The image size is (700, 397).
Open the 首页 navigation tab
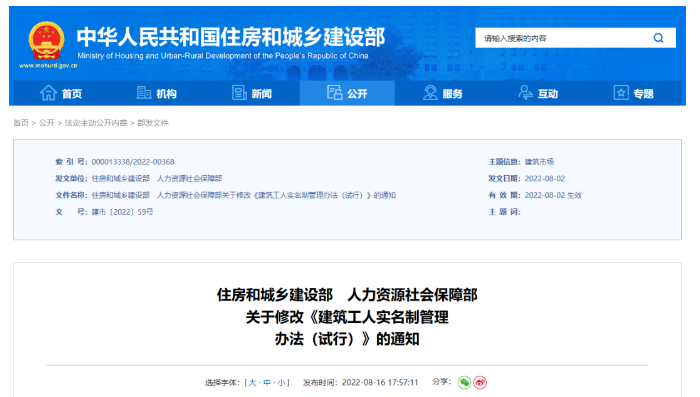click(x=61, y=93)
